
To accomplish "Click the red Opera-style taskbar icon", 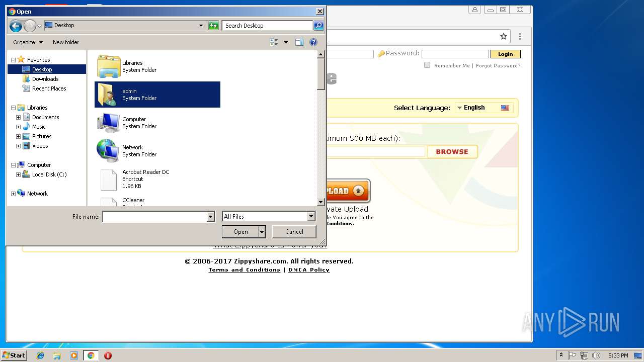I will (108, 355).
